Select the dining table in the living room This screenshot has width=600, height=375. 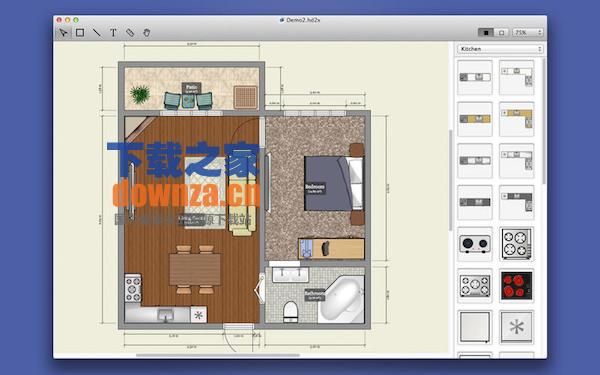tap(195, 269)
